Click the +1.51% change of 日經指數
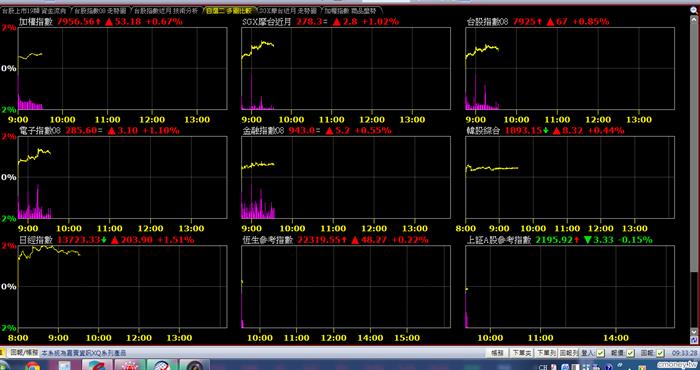Image resolution: width=700 pixels, height=370 pixels. pyautogui.click(x=175, y=240)
